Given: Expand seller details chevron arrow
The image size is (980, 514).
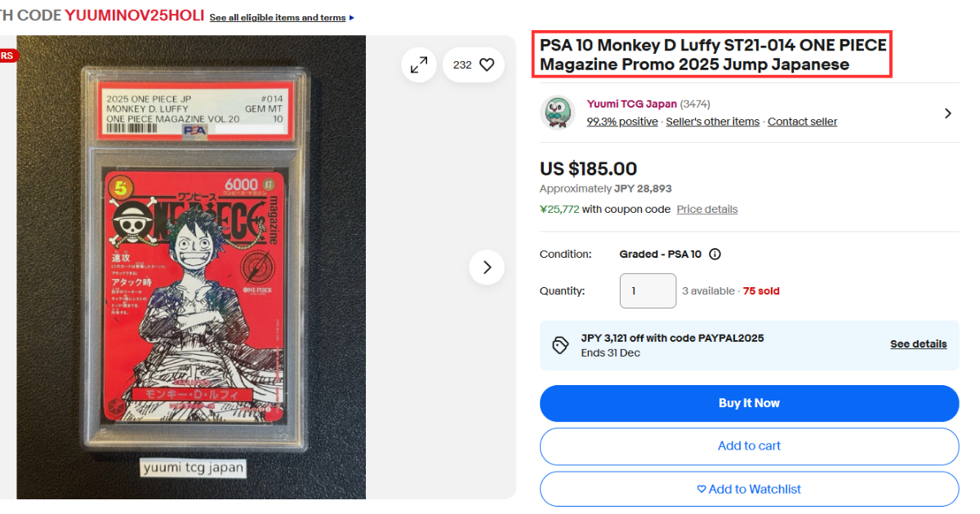Looking at the screenshot, I should pos(947,113).
